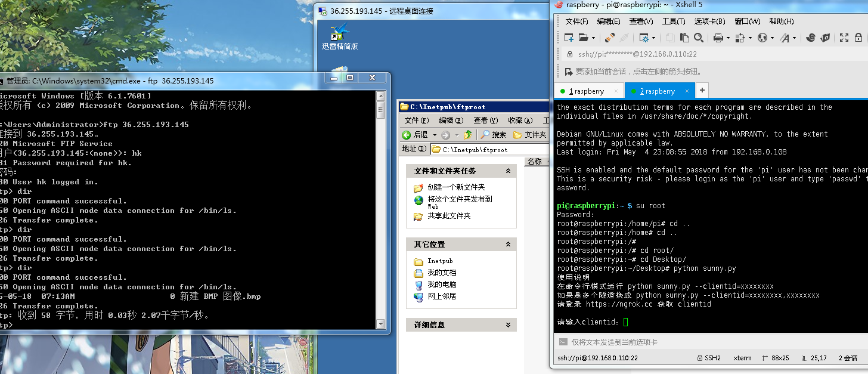Click the cmd window's scroll-down arrow
The width and height of the screenshot is (868, 374).
point(381,324)
